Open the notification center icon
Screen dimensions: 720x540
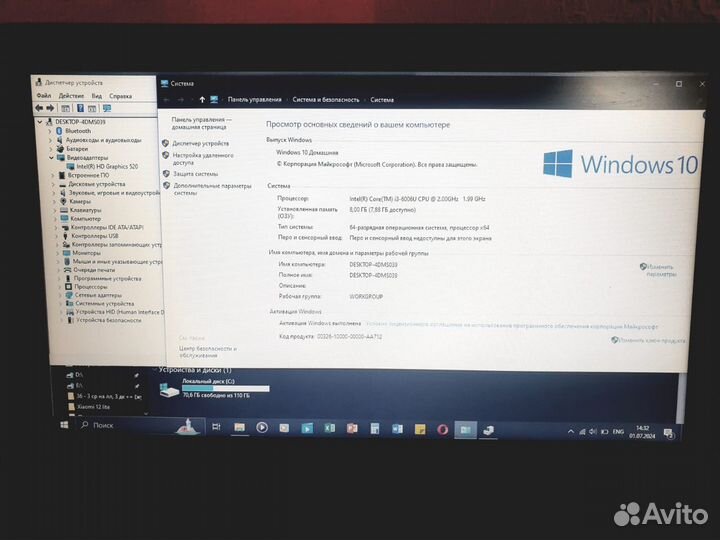point(669,433)
